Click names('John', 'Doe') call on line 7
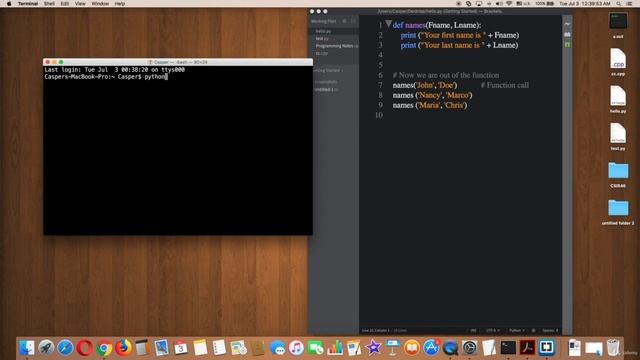The width and height of the screenshot is (640, 360). (x=424, y=85)
